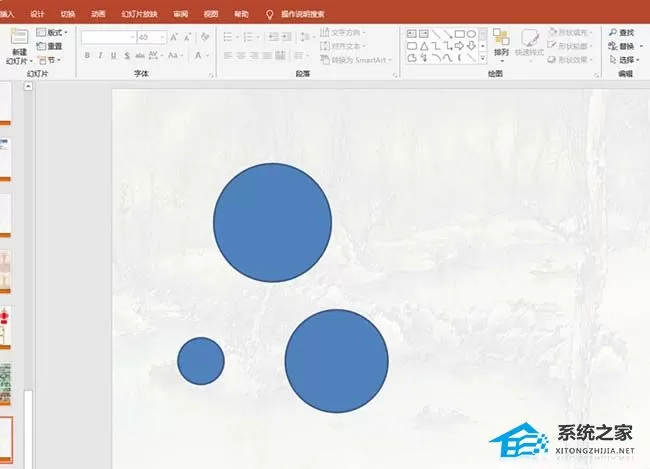650x469 pixels.
Task: Expand the shapes gallery More arrow
Action: pyautogui.click(x=483, y=58)
